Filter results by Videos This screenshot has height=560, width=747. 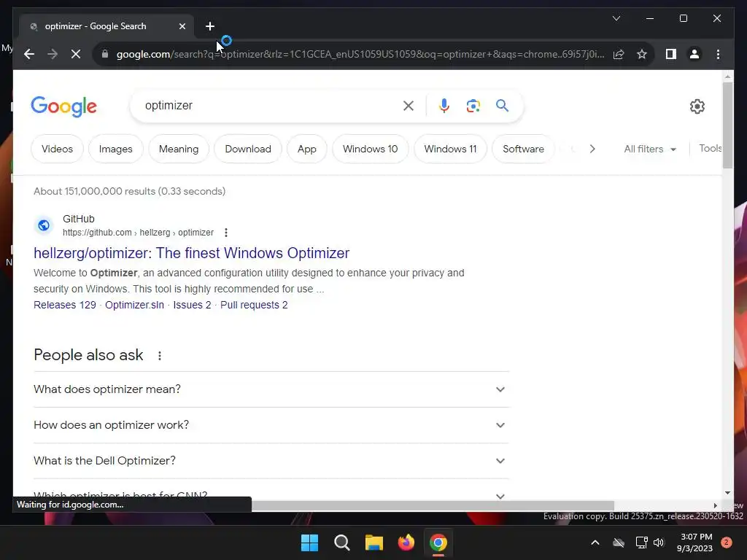57,149
